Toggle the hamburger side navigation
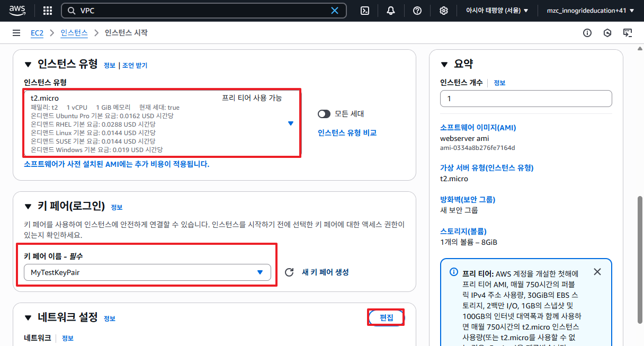Image resolution: width=644 pixels, height=346 pixels. click(16, 33)
